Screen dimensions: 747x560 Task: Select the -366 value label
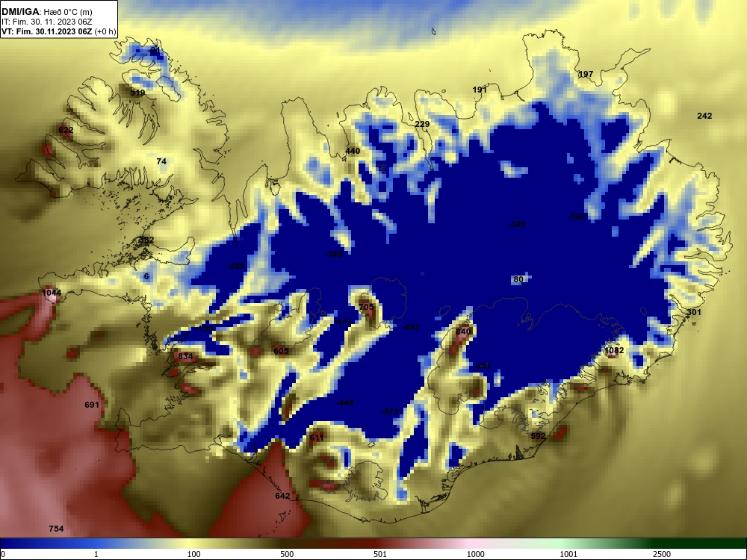pyautogui.click(x=577, y=217)
